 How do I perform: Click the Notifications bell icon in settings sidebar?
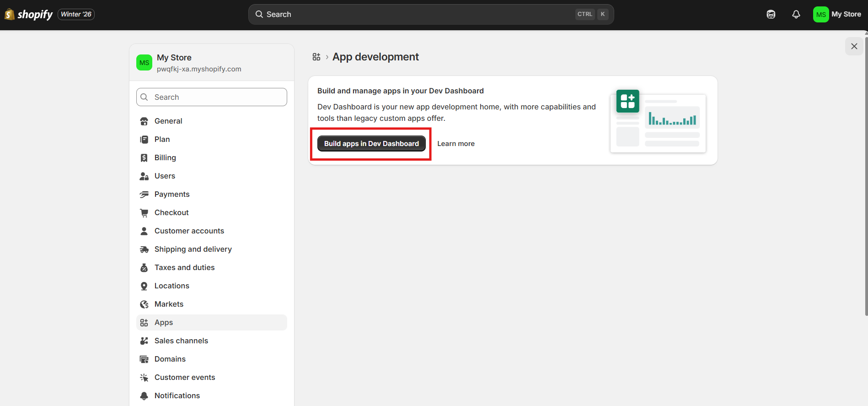pyautogui.click(x=144, y=396)
